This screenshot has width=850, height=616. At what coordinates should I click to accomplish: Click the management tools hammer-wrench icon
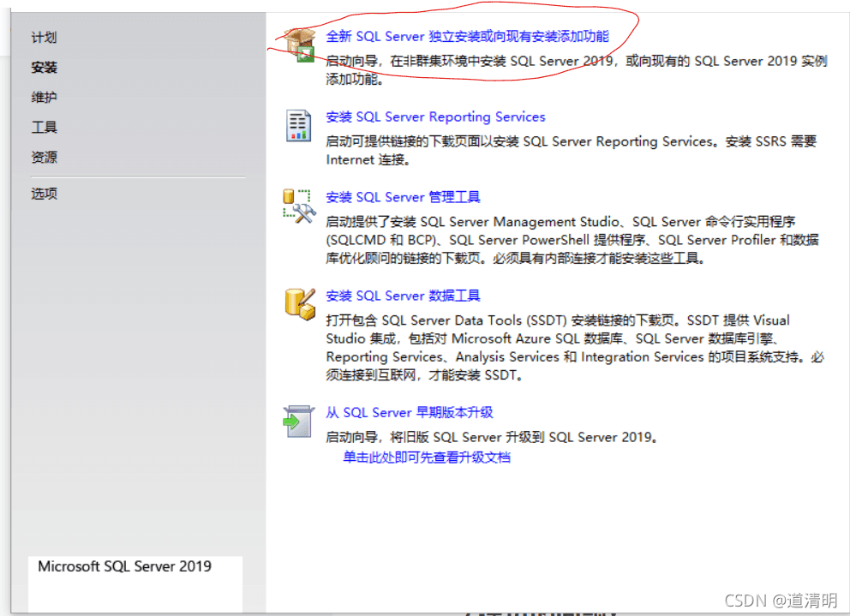[x=299, y=206]
